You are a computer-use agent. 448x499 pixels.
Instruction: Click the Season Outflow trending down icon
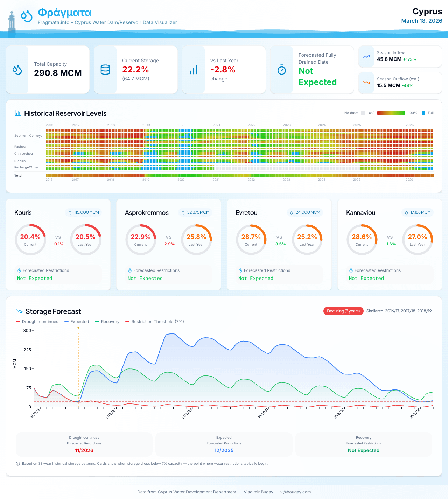pyautogui.click(x=366, y=83)
